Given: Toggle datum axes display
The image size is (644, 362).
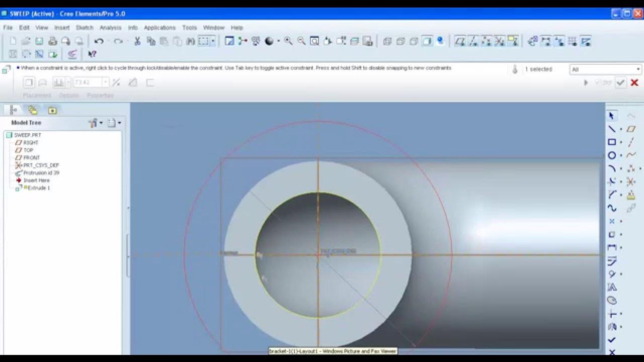Looking at the screenshot, I should coord(473,41).
